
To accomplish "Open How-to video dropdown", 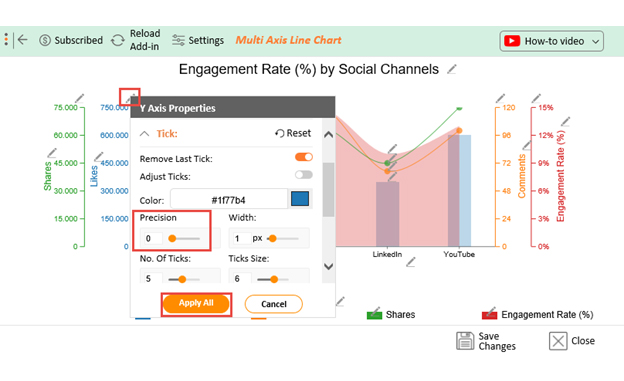I will coord(552,41).
